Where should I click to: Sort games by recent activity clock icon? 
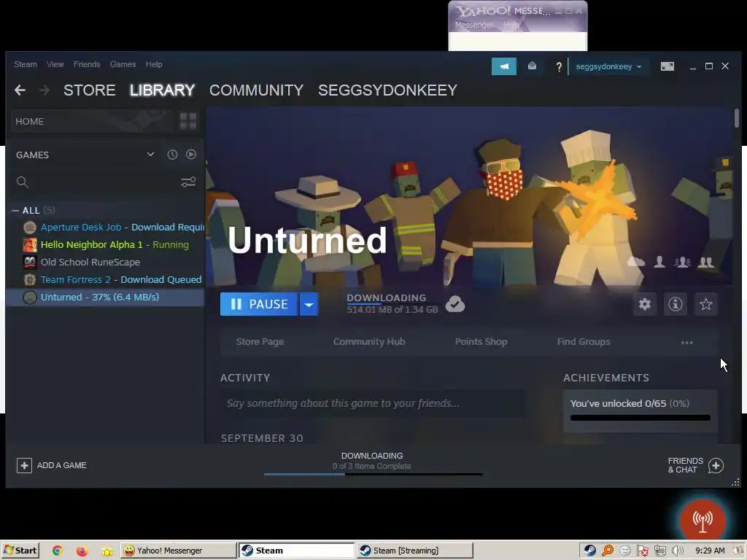[172, 155]
